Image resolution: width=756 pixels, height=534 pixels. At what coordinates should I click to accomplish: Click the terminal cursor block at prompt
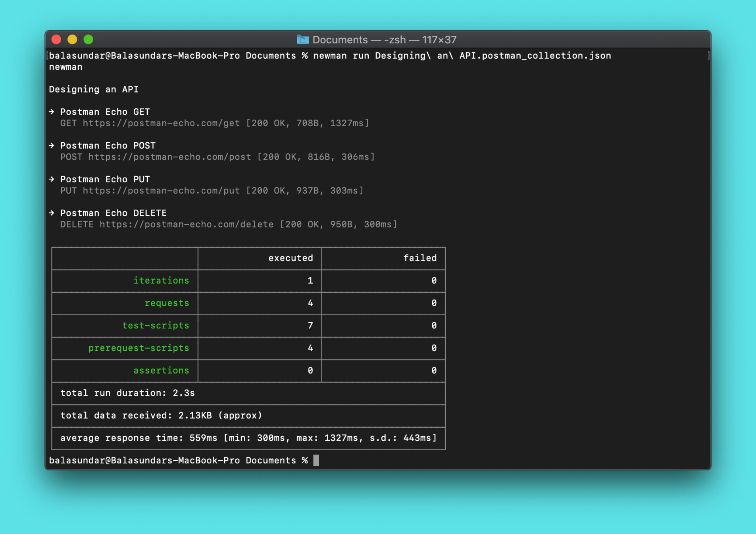coord(316,460)
